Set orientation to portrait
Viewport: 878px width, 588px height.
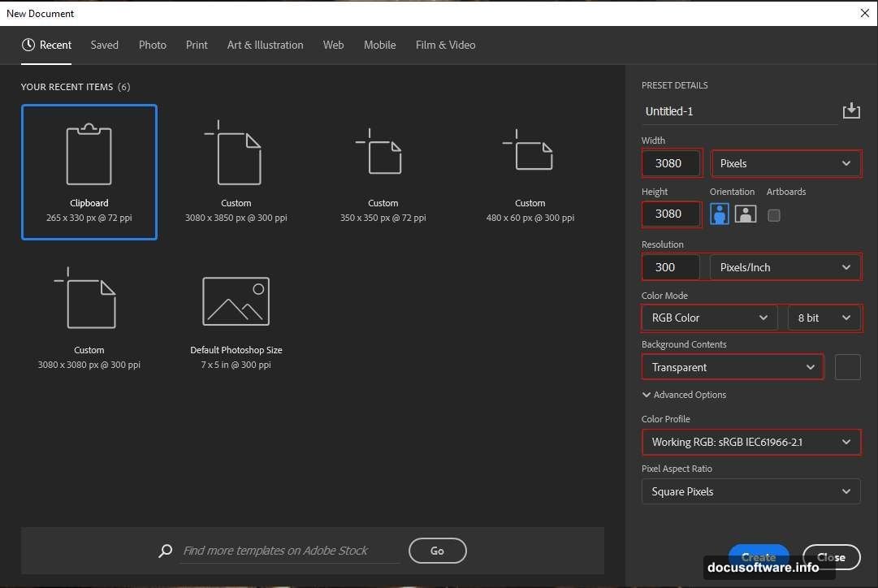[719, 214]
